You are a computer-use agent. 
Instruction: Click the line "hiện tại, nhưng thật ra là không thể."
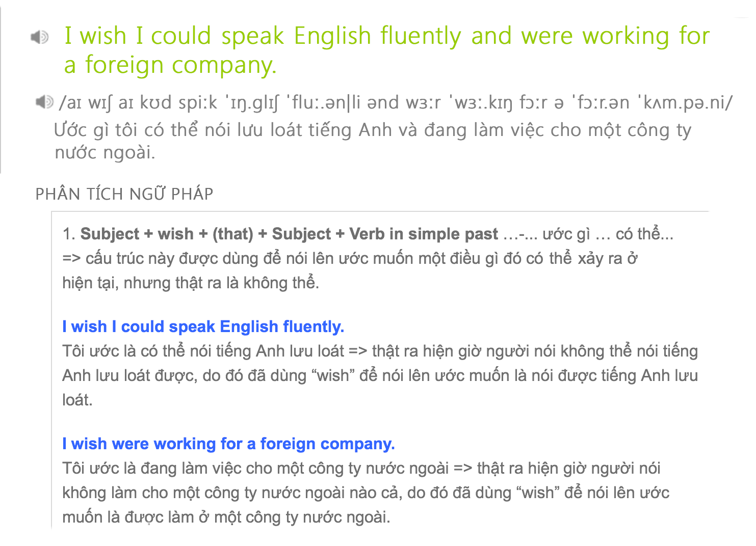pyautogui.click(x=191, y=283)
